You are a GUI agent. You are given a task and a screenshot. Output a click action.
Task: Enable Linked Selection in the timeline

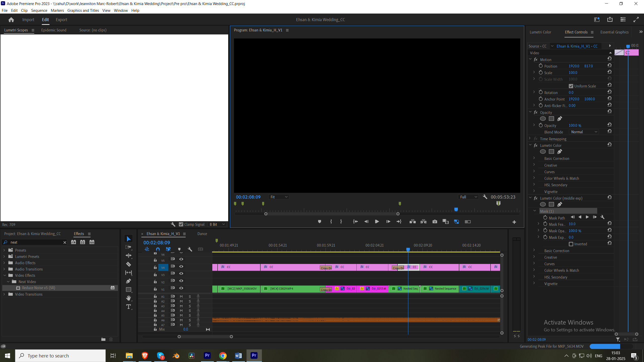click(168, 249)
